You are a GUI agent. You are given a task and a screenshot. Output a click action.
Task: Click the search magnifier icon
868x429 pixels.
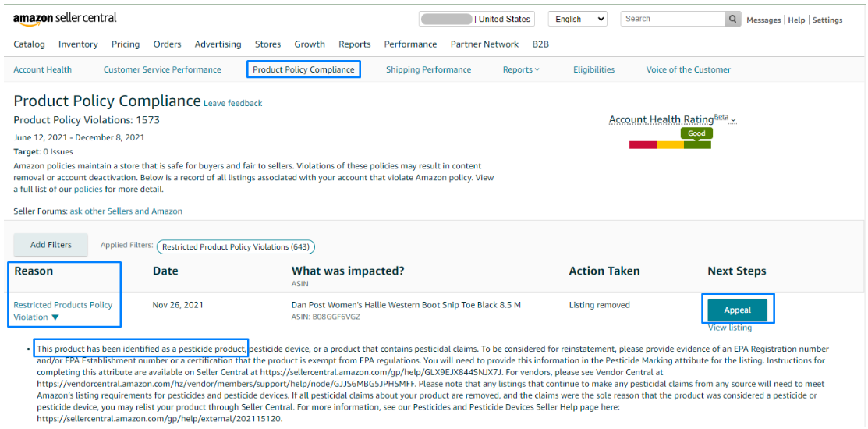click(733, 19)
